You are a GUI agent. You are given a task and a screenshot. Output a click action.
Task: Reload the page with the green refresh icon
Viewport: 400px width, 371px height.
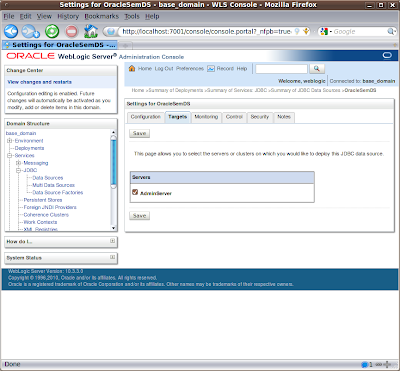click(52, 32)
